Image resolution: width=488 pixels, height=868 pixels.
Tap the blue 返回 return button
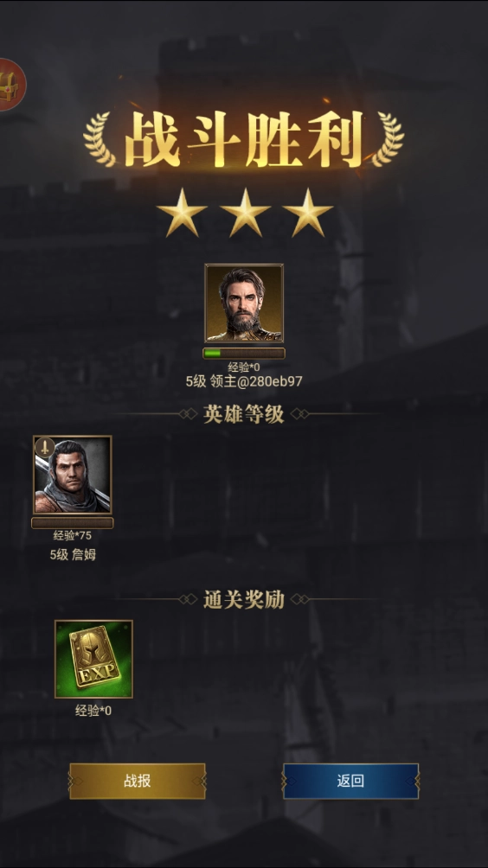[350, 781]
